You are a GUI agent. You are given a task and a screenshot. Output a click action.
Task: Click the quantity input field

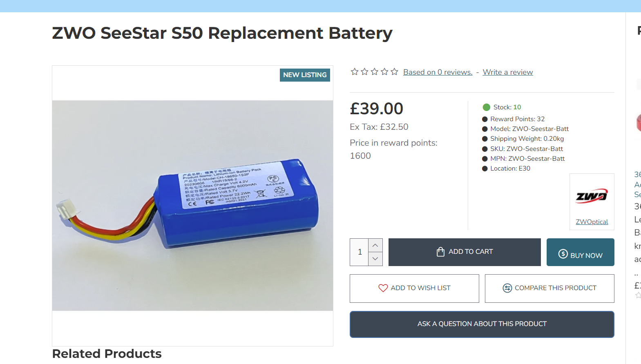[x=360, y=252]
